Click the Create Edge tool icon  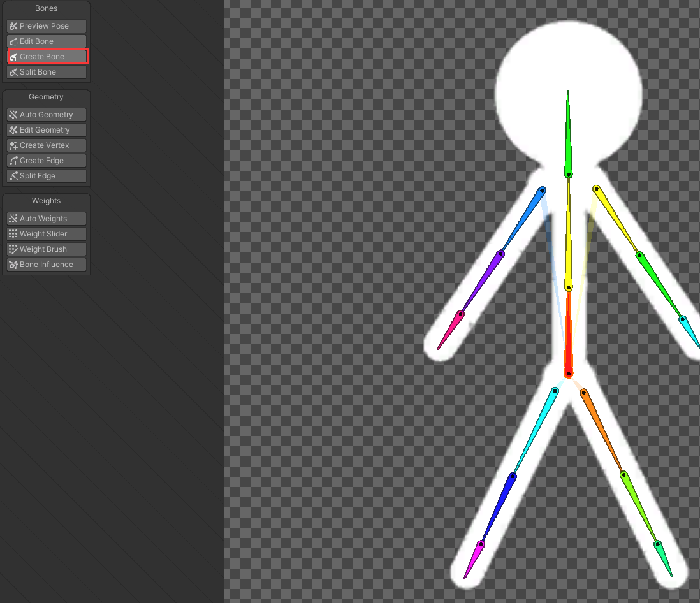pos(13,160)
